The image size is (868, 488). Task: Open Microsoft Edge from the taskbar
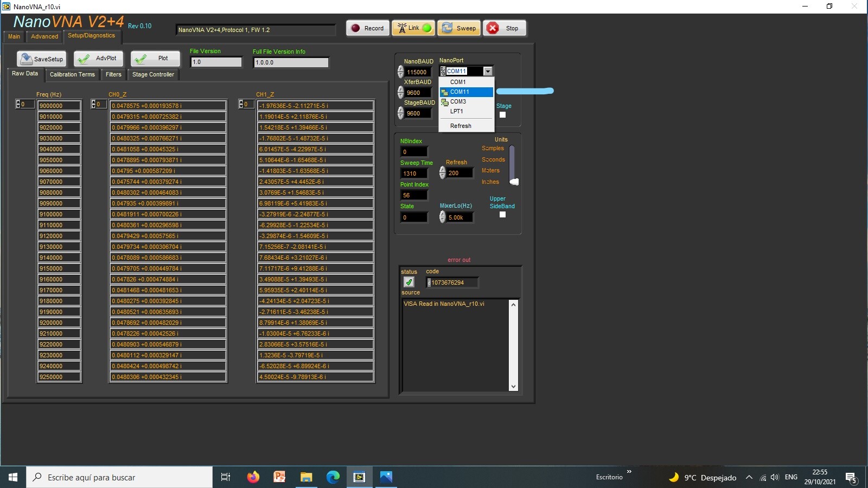click(x=333, y=477)
